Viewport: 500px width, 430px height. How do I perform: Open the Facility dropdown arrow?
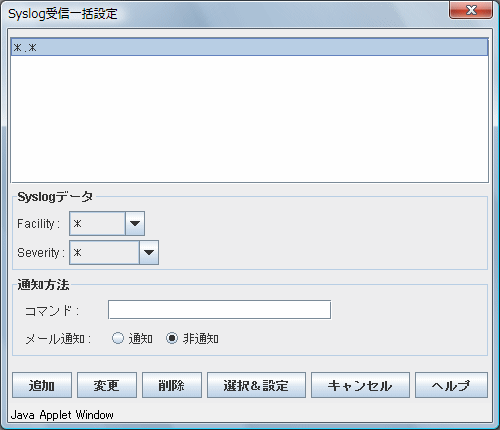pos(135,223)
